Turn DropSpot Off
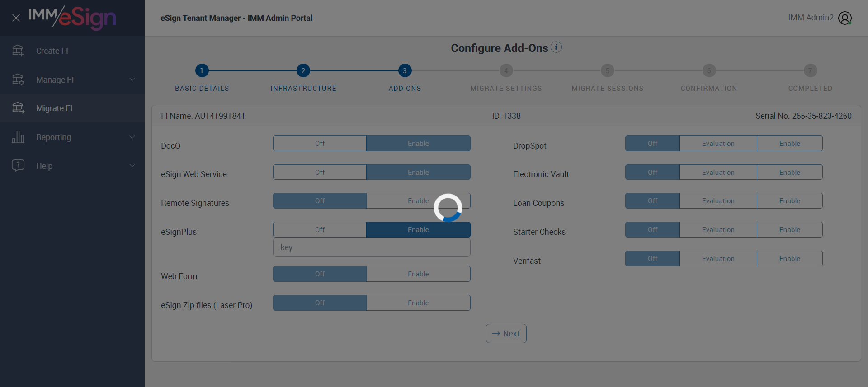868x387 pixels. click(652, 144)
